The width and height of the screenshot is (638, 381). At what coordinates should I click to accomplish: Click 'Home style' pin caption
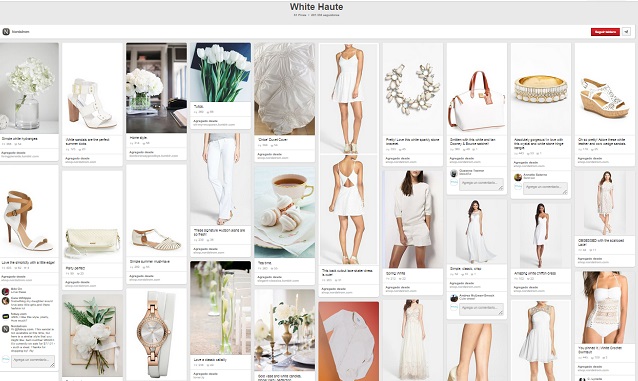(x=138, y=138)
